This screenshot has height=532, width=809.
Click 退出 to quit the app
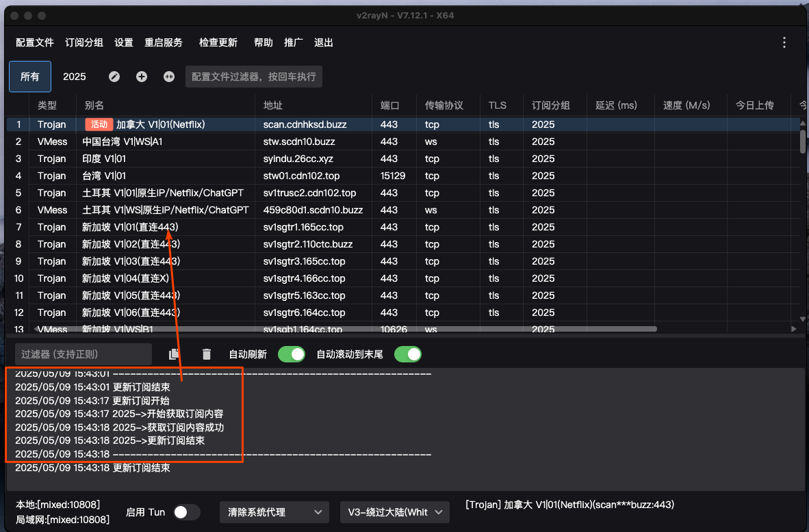[324, 42]
